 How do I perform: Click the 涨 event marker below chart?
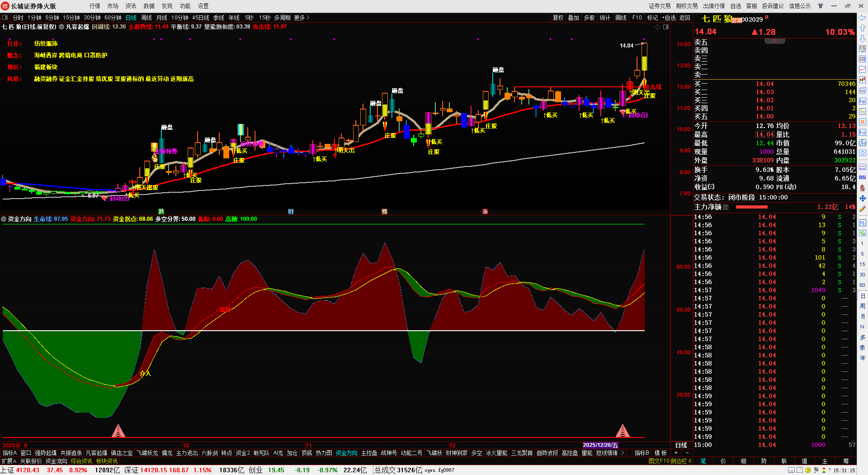485,211
